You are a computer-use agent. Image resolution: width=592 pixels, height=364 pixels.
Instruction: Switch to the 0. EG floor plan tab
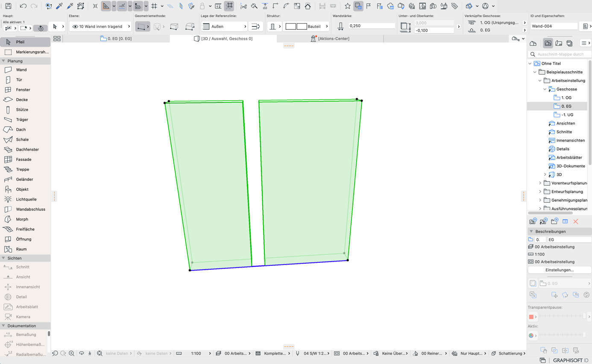[x=116, y=38]
